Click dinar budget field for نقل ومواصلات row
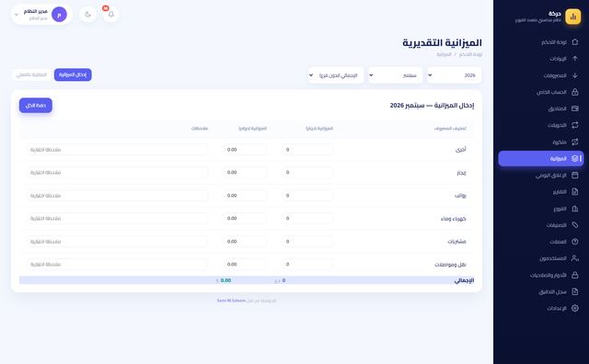The width and height of the screenshot is (589, 364). [x=307, y=264]
